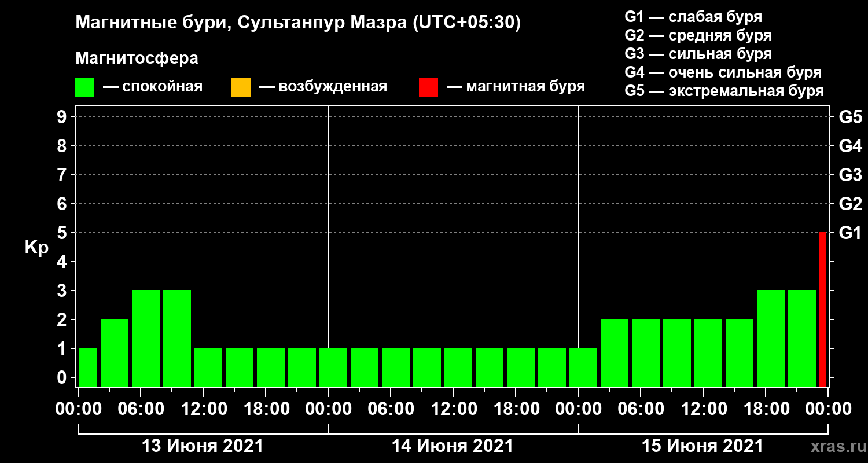Click the G3 label on right axis

click(x=850, y=175)
